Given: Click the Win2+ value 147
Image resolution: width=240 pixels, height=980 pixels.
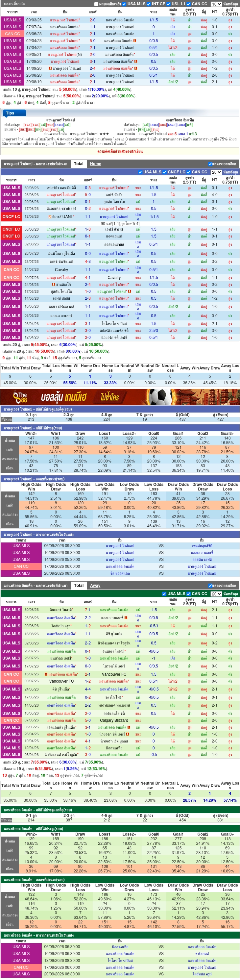Looking at the screenshot, I should tap(31, 438).
